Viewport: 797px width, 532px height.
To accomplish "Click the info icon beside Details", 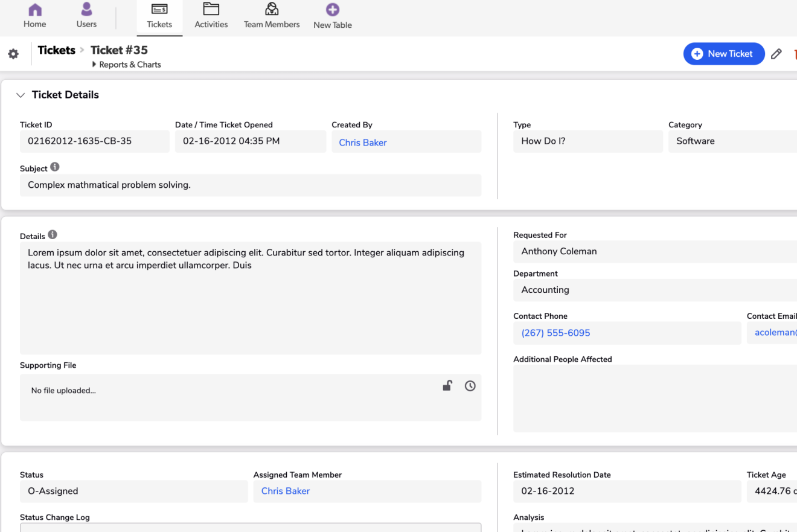I will (x=53, y=235).
